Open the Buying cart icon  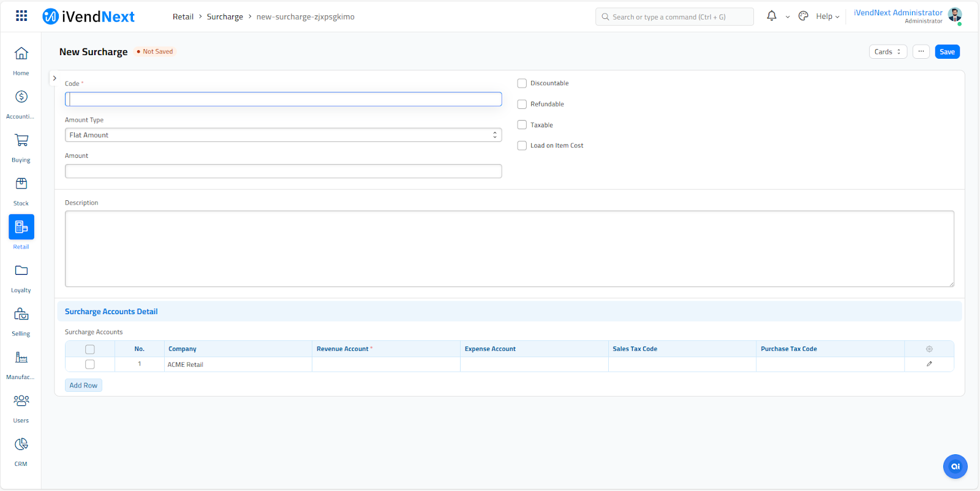tap(21, 141)
